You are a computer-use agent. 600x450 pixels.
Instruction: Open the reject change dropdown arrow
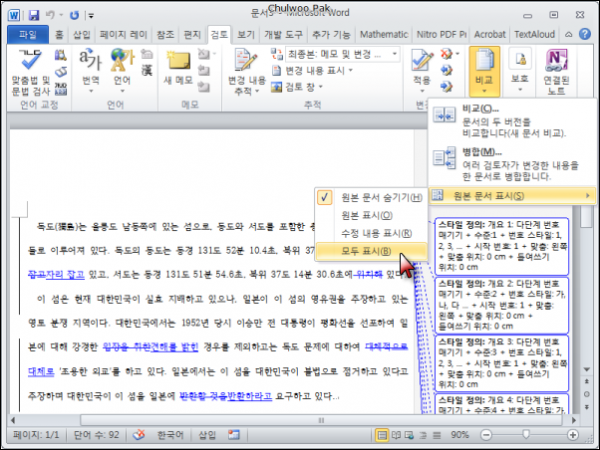click(x=458, y=54)
